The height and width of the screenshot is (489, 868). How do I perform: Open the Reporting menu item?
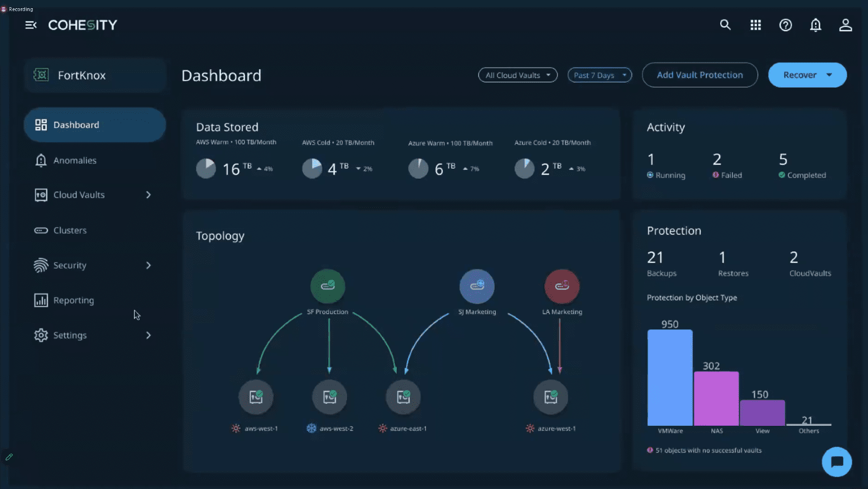coord(94,300)
